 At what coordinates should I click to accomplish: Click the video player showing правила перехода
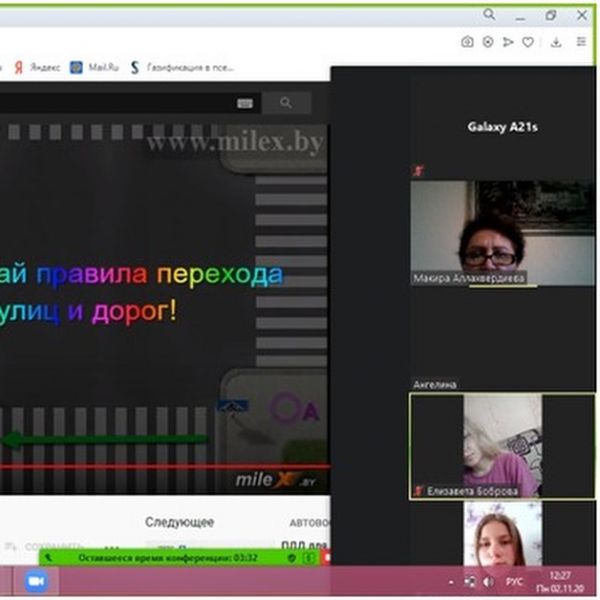click(165, 291)
